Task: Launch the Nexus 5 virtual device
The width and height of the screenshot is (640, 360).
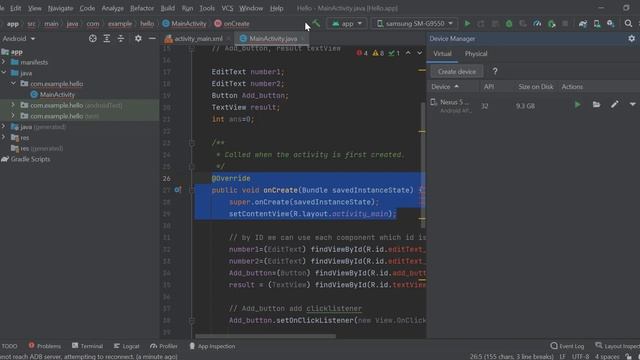Action: (577, 105)
